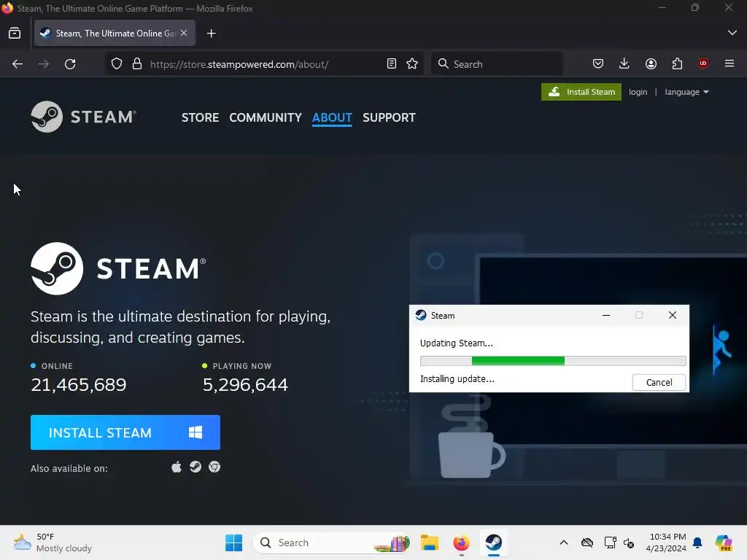The image size is (747, 560).
Task: Open the STORE menu
Action: pyautogui.click(x=200, y=117)
